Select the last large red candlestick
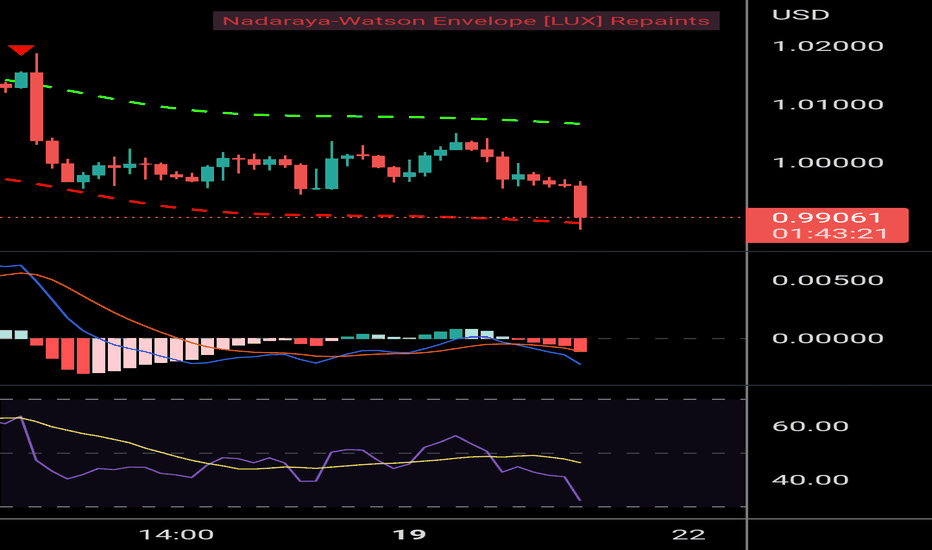 (x=580, y=202)
